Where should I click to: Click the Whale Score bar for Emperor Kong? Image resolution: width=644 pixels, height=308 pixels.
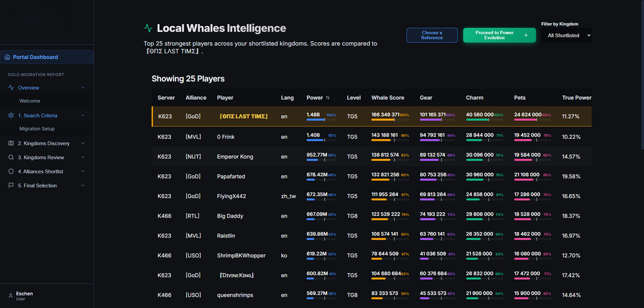pos(390,160)
